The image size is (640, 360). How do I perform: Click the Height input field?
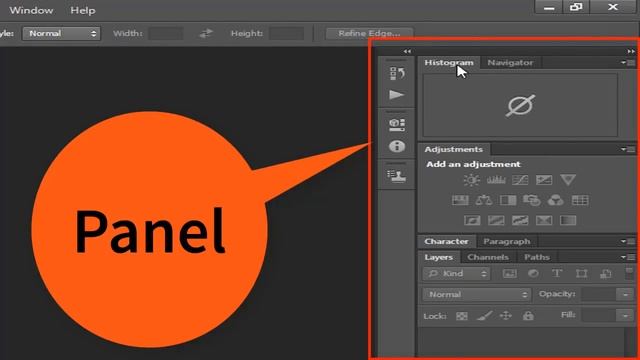point(287,33)
